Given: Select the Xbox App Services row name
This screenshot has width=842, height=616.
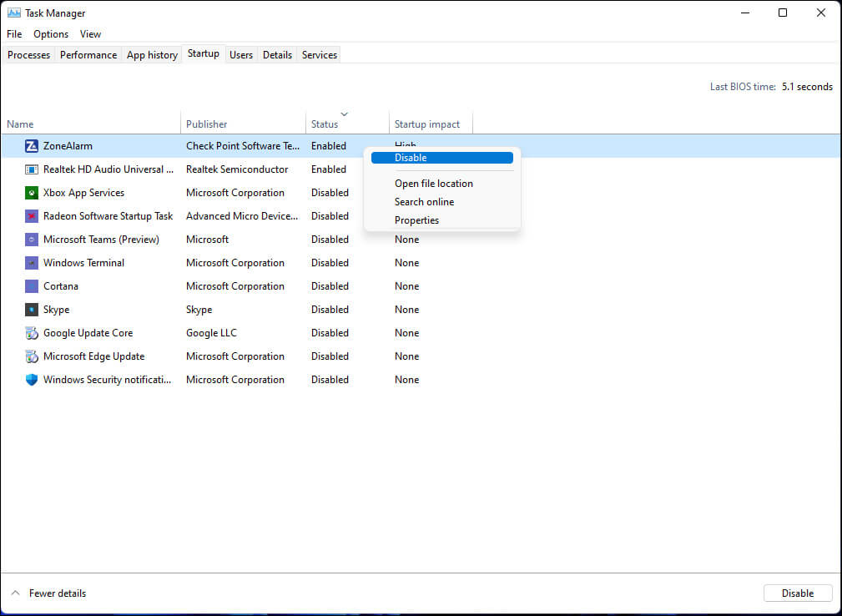Looking at the screenshot, I should (83, 193).
